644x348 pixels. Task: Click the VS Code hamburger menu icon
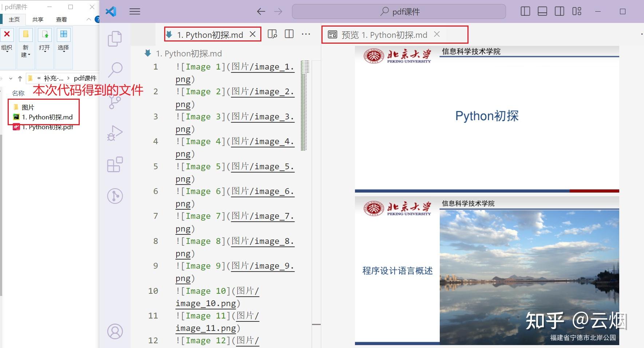135,11
